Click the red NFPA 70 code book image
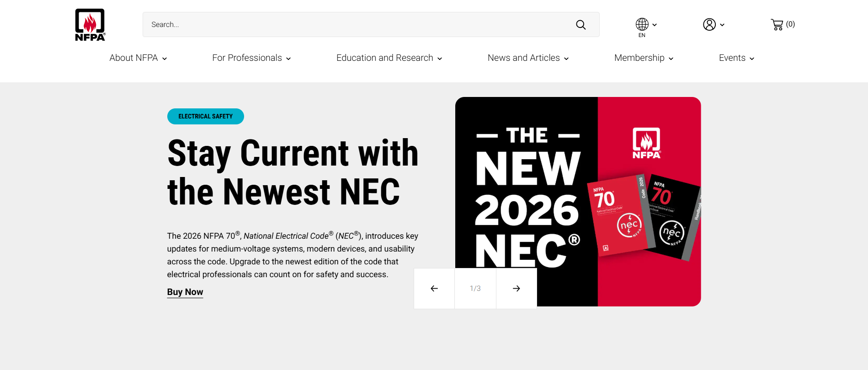Viewport: 868px width, 370px height. pyautogui.click(x=617, y=215)
